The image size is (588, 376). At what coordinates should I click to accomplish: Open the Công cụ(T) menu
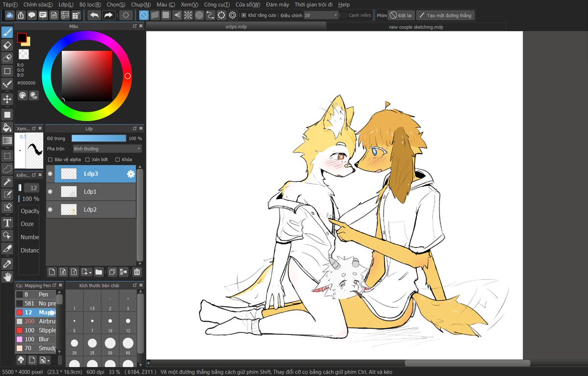tap(217, 4)
